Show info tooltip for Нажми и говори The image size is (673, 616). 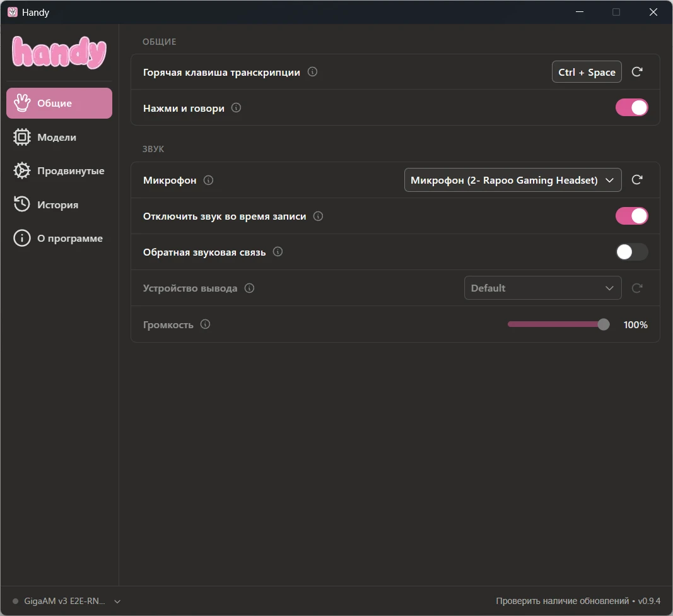[236, 108]
